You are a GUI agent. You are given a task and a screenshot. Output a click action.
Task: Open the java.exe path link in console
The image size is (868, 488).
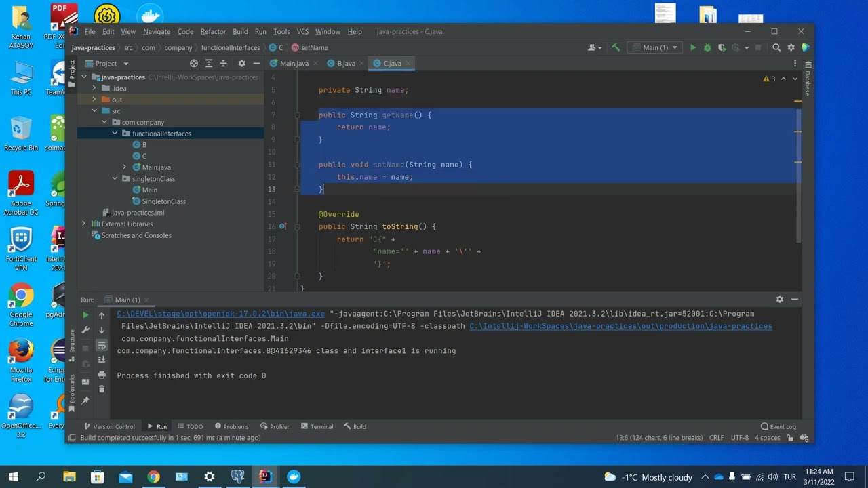coord(221,314)
